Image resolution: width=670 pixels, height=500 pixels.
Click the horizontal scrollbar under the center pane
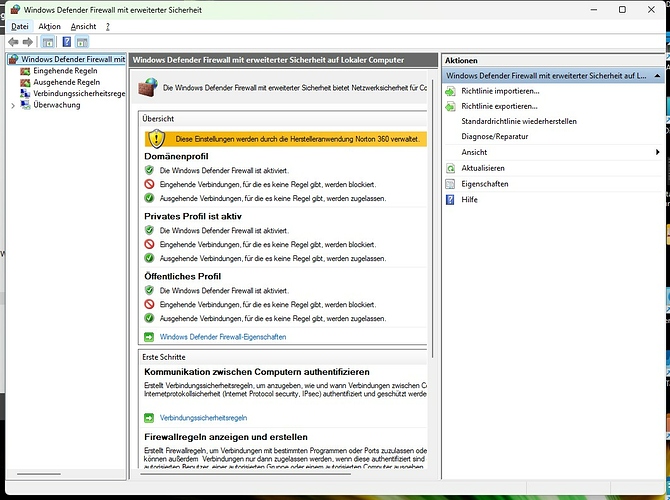pyautogui.click(x=245, y=474)
